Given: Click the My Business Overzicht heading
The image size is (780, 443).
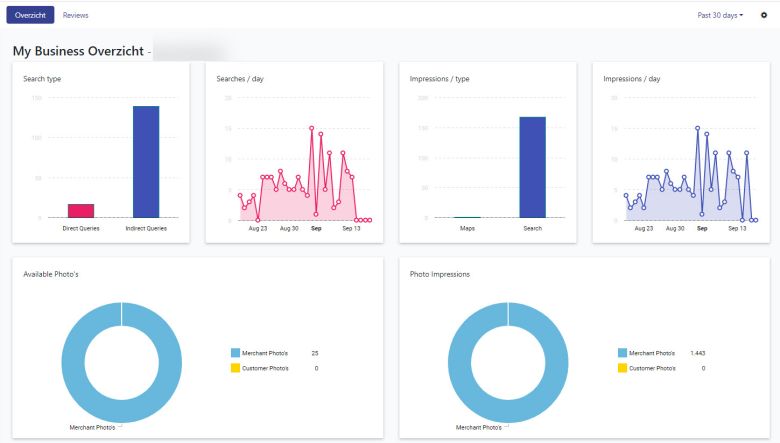Looking at the screenshot, I should pos(78,50).
